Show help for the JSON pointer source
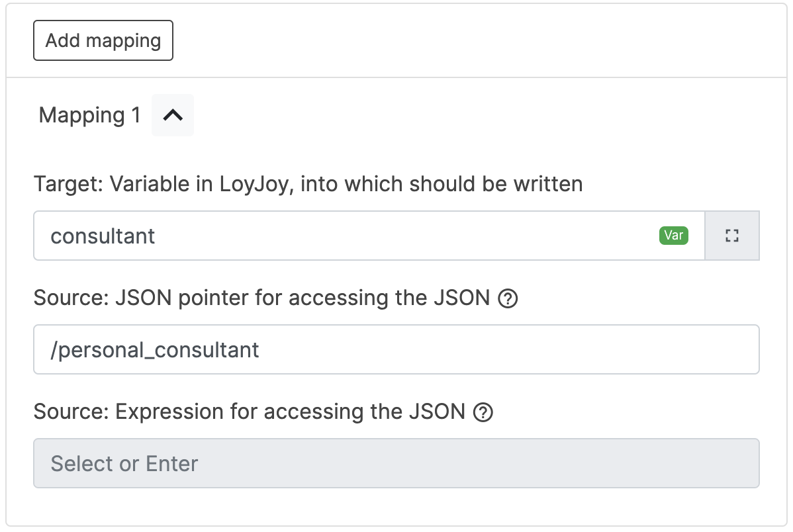The image size is (793, 532). (x=507, y=299)
